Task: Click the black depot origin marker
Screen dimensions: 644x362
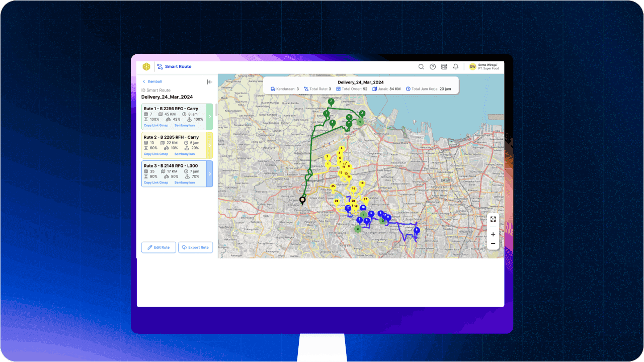Action: click(302, 200)
